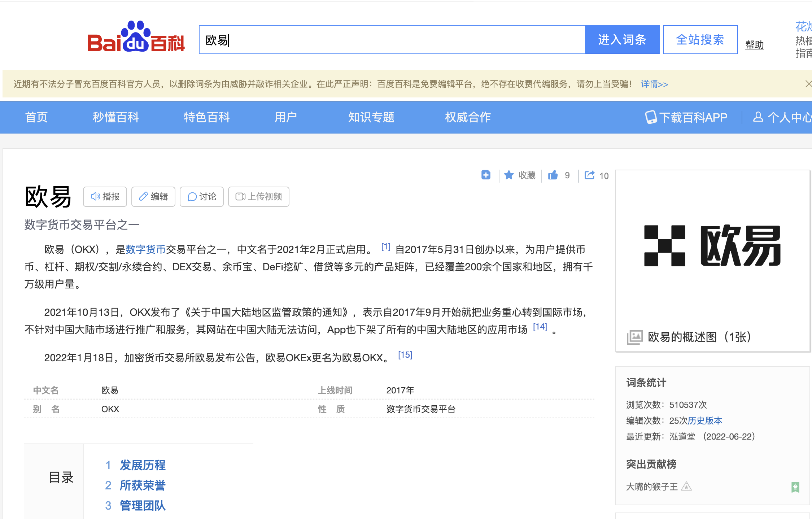The width and height of the screenshot is (812, 519).
Task: Click the 全站搜索 button
Action: 700,40
